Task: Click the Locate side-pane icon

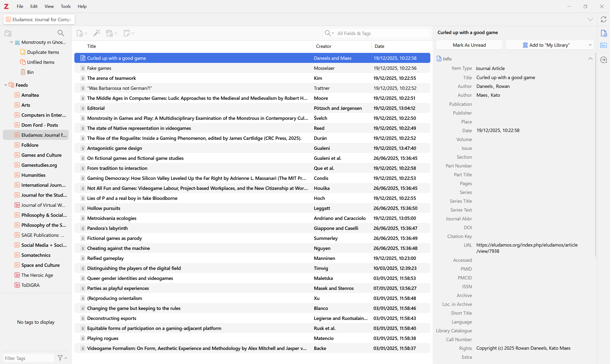Action: pyautogui.click(x=603, y=60)
